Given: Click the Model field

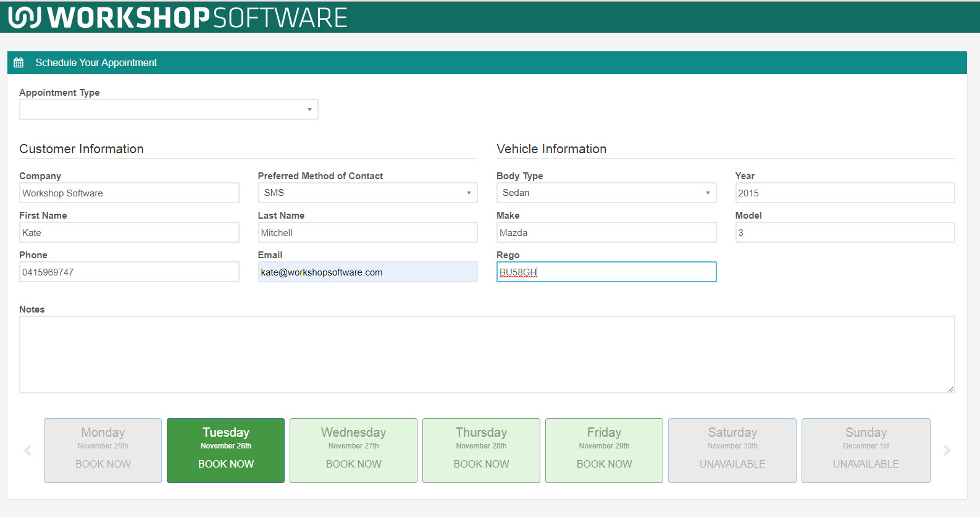Looking at the screenshot, I should [x=845, y=232].
